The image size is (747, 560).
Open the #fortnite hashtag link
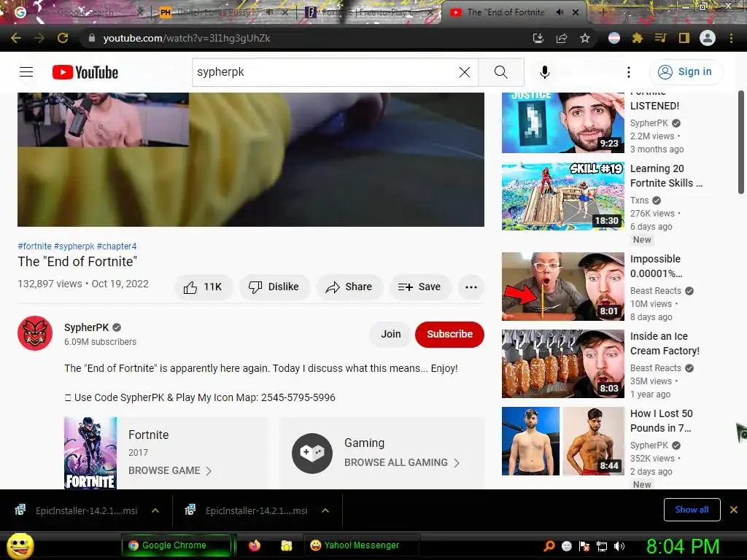(35, 246)
